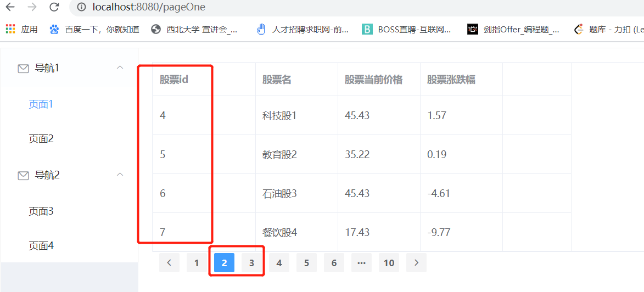644x292 pixels.
Task: Click the envelope icon beside 导航1
Action: coord(24,69)
